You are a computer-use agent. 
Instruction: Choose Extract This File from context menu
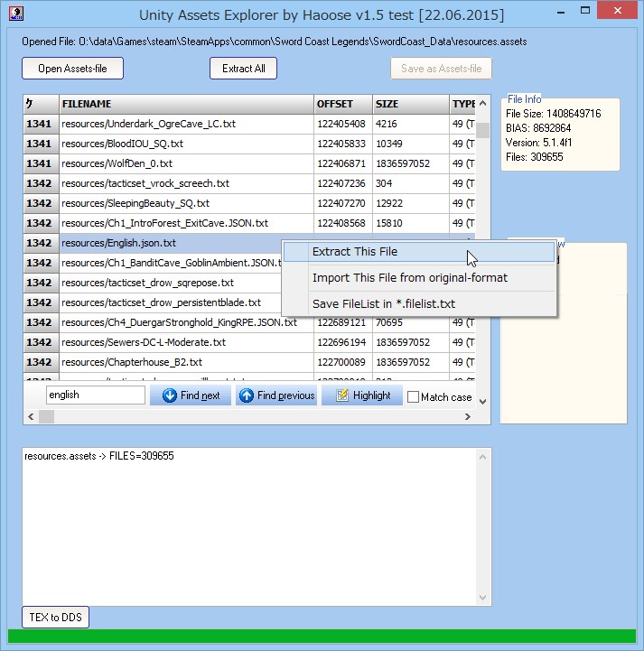click(x=419, y=252)
